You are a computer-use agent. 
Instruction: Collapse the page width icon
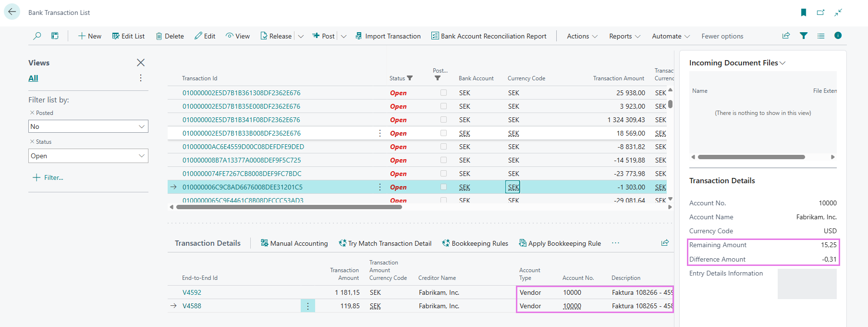point(838,13)
